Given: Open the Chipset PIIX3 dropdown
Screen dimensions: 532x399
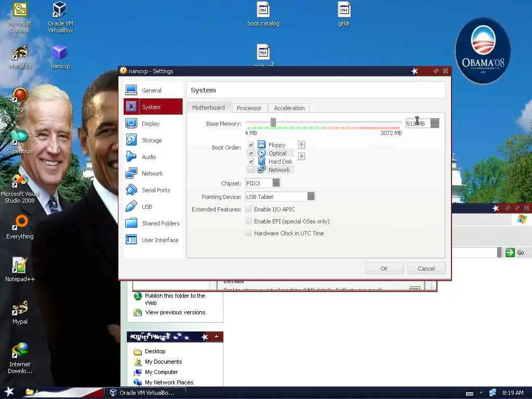Looking at the screenshot, I should point(263,183).
